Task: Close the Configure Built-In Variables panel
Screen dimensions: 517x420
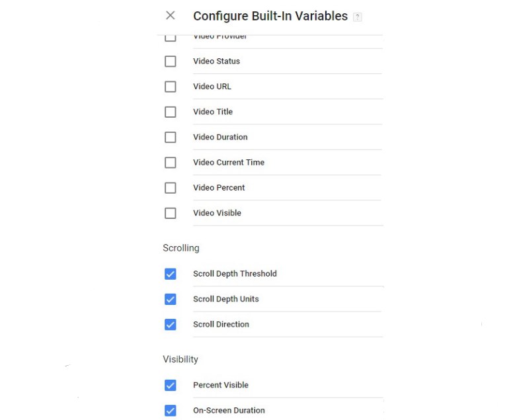Action: [170, 15]
